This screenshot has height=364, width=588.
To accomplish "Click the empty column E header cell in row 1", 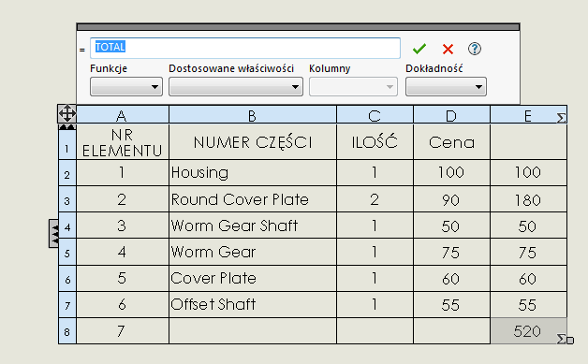I will [x=528, y=142].
